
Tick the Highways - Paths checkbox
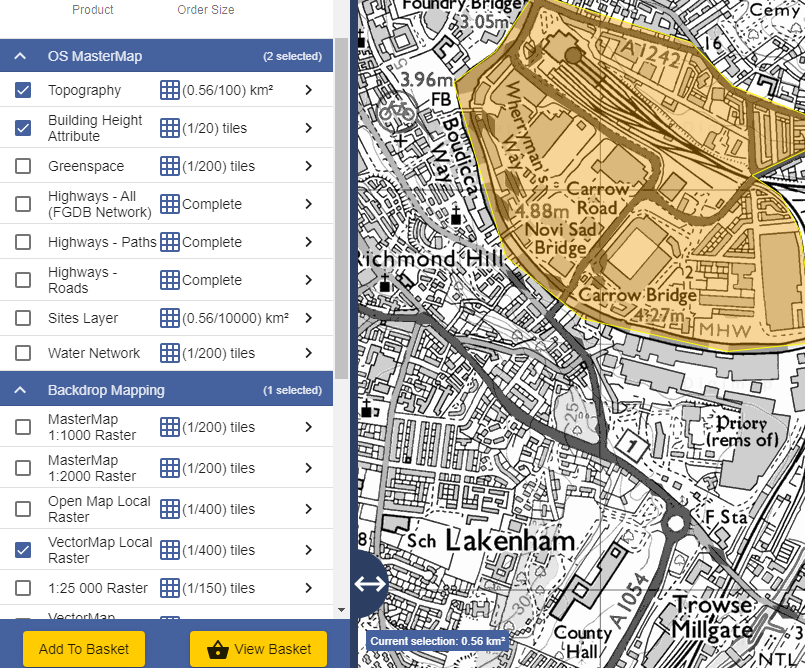(23, 242)
